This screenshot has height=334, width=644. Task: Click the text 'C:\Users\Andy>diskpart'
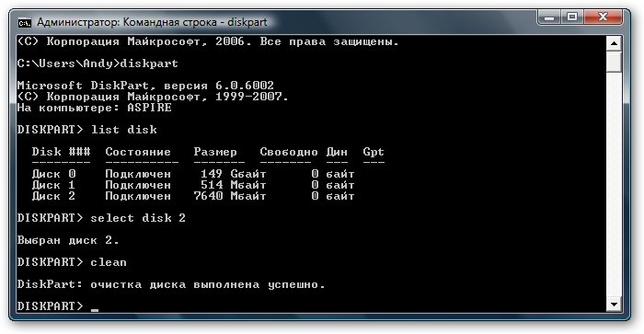[x=98, y=63]
